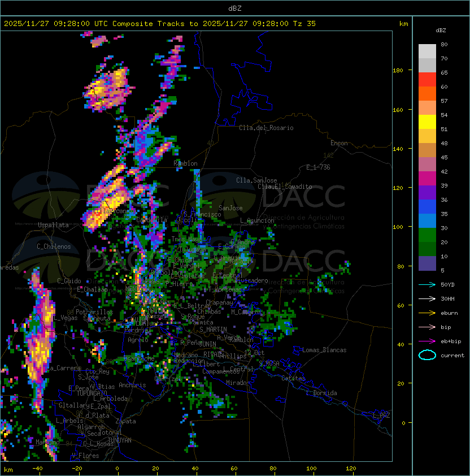Screen dimensions: 470x476
Task: Click the 'E_1-736' map label
Action: tap(318, 167)
